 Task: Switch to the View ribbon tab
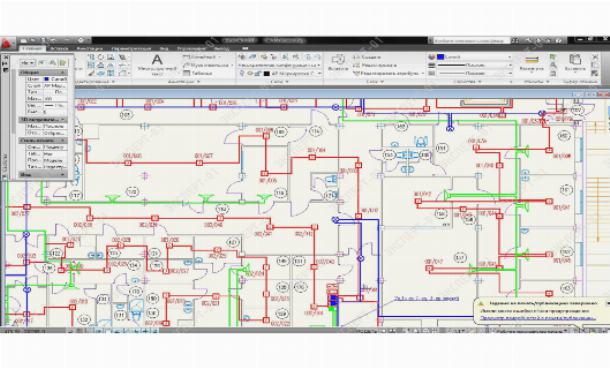point(164,49)
